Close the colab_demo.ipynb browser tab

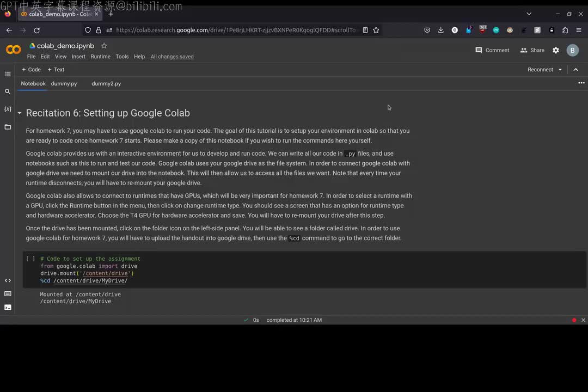click(x=96, y=14)
